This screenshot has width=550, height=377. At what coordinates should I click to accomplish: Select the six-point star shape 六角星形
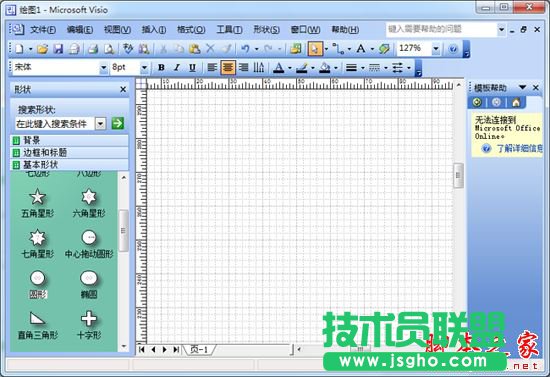pyautogui.click(x=89, y=203)
